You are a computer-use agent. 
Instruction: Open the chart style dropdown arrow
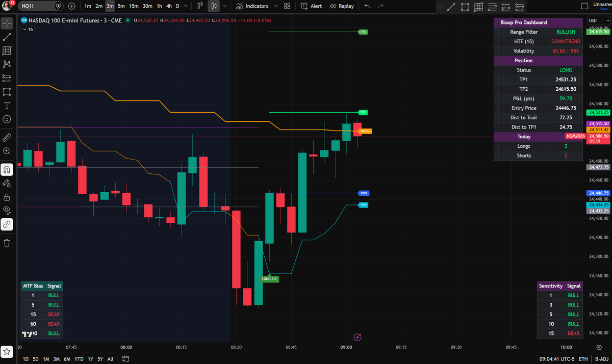225,7
